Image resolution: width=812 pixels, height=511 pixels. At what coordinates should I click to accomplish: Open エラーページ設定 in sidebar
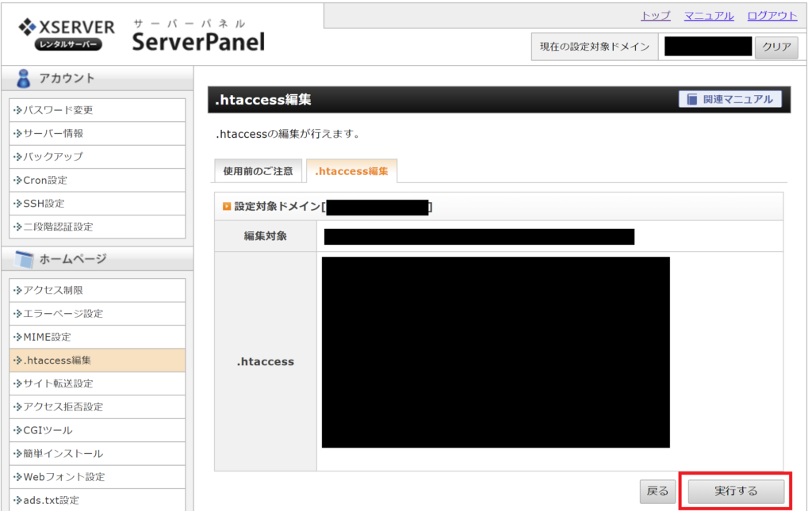pyautogui.click(x=98, y=314)
